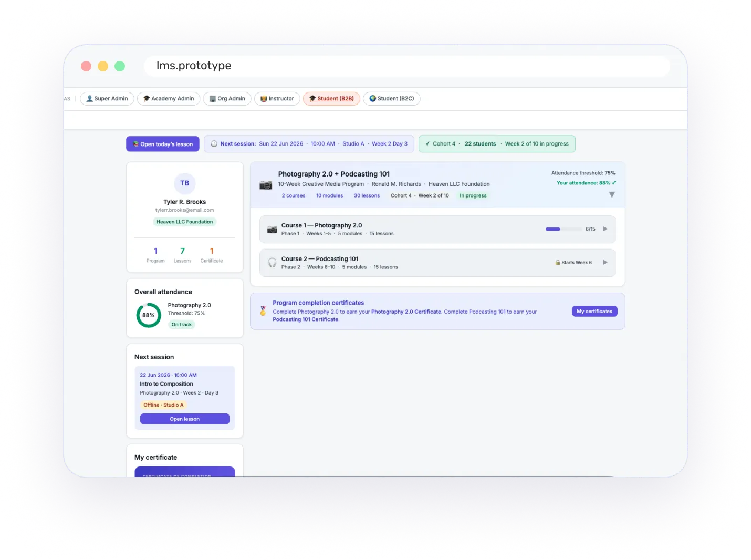Click the tylerr.brooks@email.com address
This screenshot has width=751, height=560.
coord(185,210)
